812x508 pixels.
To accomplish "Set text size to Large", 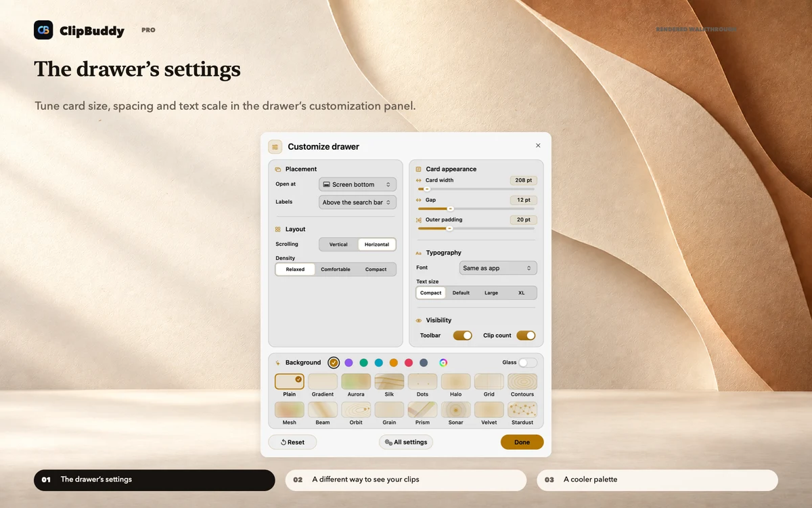I will pyautogui.click(x=491, y=293).
